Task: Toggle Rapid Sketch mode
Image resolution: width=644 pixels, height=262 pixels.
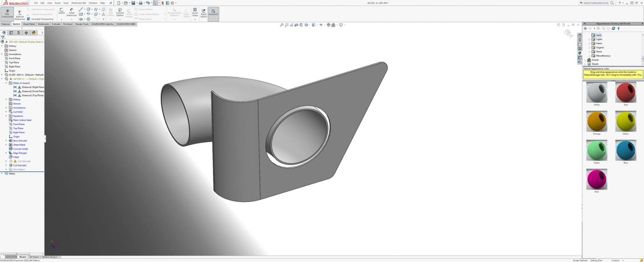Action: coord(203,12)
